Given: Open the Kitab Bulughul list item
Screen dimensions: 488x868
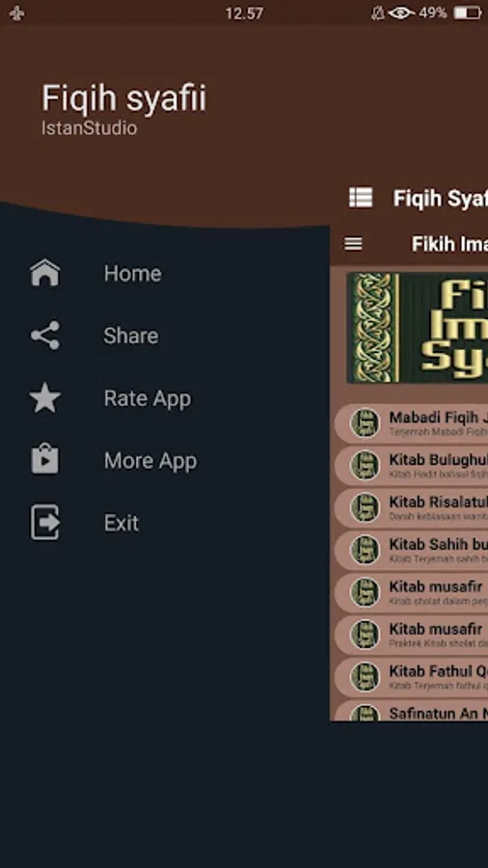Looking at the screenshot, I should (411, 466).
